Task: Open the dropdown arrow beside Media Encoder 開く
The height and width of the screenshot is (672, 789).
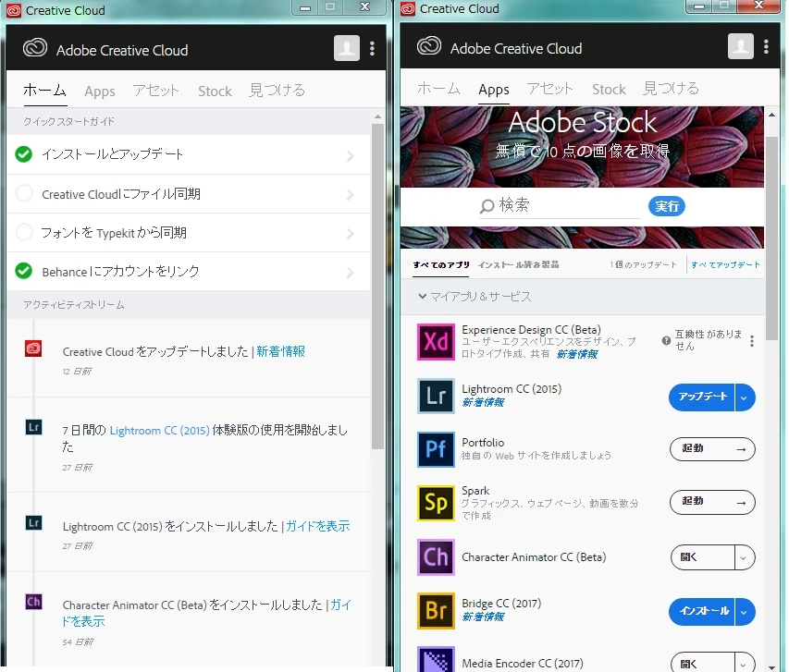Action: 745,664
